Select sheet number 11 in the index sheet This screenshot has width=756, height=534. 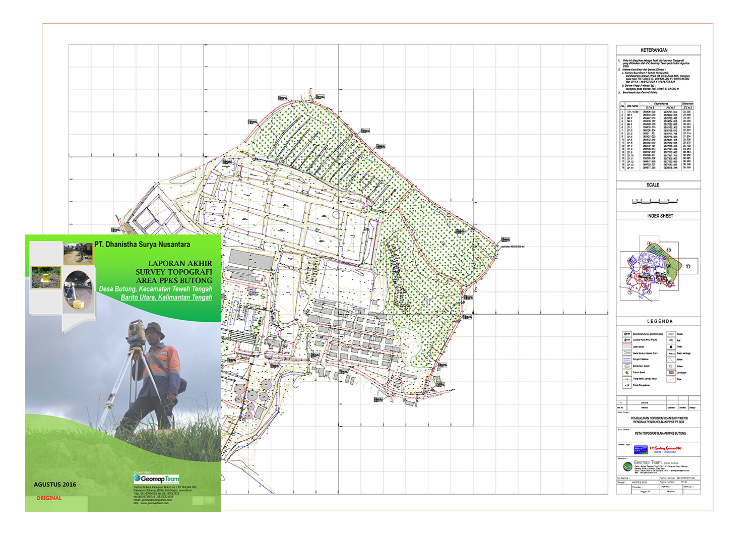click(688, 266)
